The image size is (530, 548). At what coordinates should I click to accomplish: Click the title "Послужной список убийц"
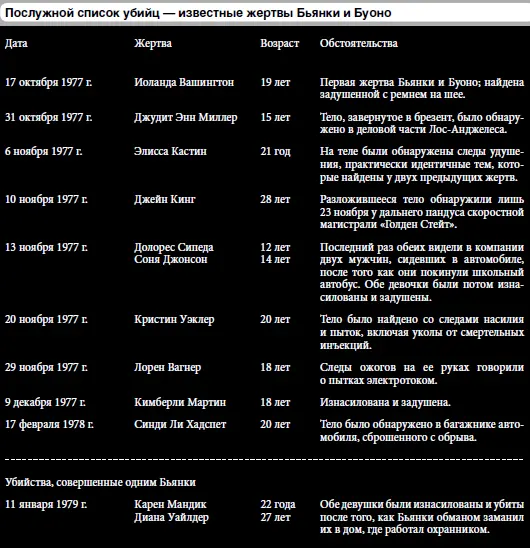click(83, 13)
